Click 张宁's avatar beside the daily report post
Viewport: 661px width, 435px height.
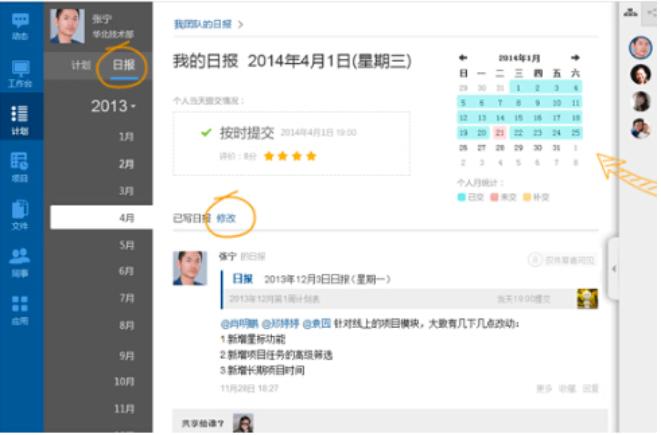[x=190, y=268]
